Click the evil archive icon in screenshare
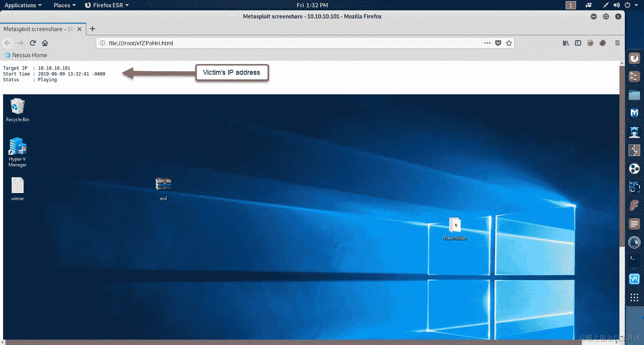644x345 pixels. pyautogui.click(x=163, y=189)
